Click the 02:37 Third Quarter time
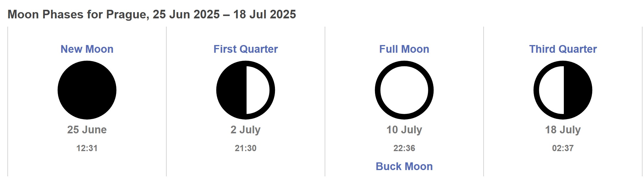Image resolution: width=644 pixels, height=192 pixels. [x=563, y=148]
